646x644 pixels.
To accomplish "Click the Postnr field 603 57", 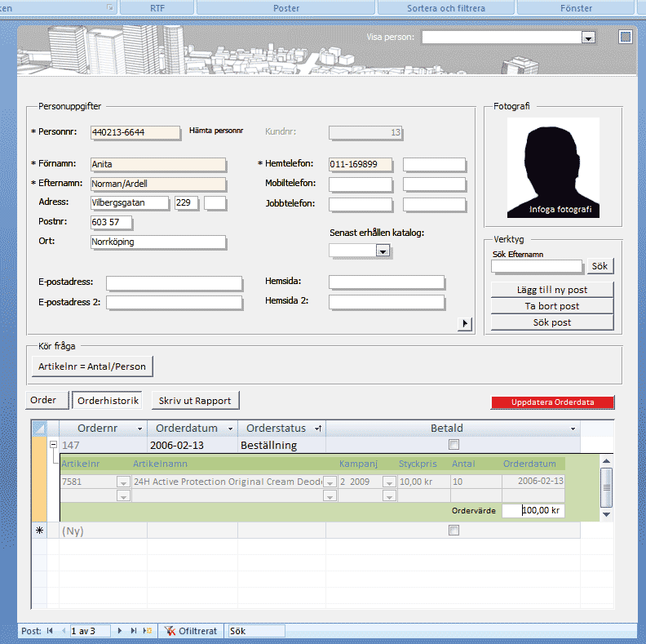I will click(x=111, y=222).
